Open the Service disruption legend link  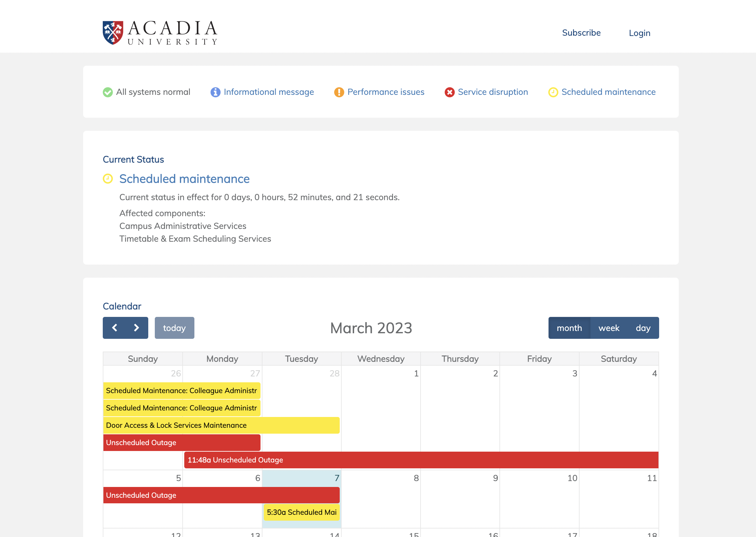pos(493,92)
